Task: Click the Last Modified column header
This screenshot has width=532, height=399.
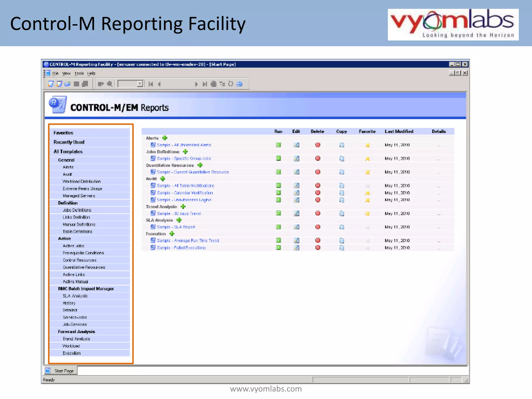Action: [x=399, y=131]
